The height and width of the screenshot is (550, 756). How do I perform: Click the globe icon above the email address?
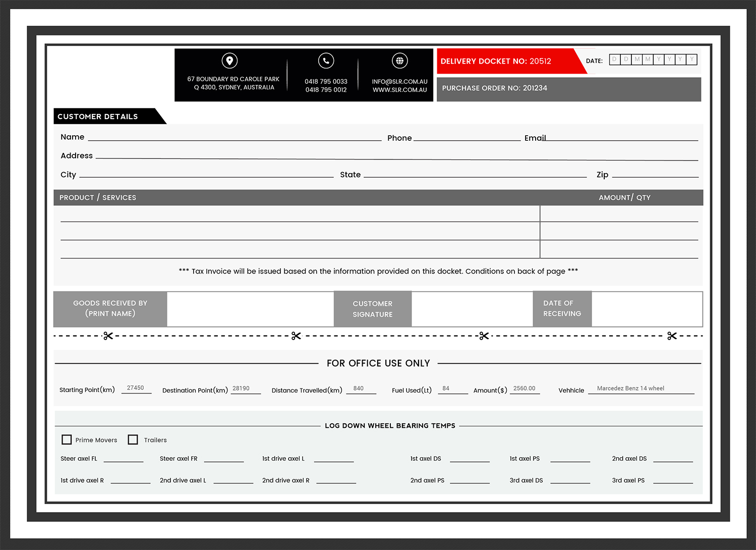click(399, 61)
